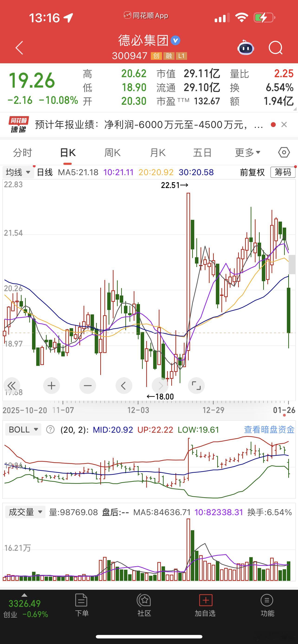Zoom out the K-line chart
Screen dimensions: 298x644
pos(87,386)
